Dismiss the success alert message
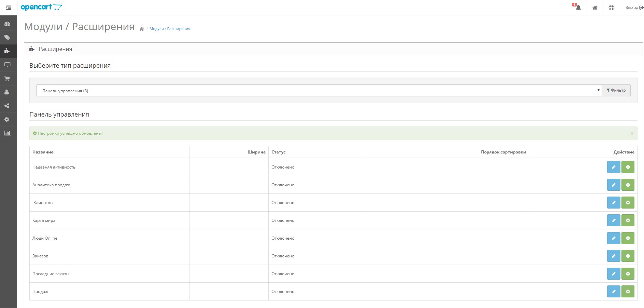The height and width of the screenshot is (308, 644). pyautogui.click(x=632, y=133)
